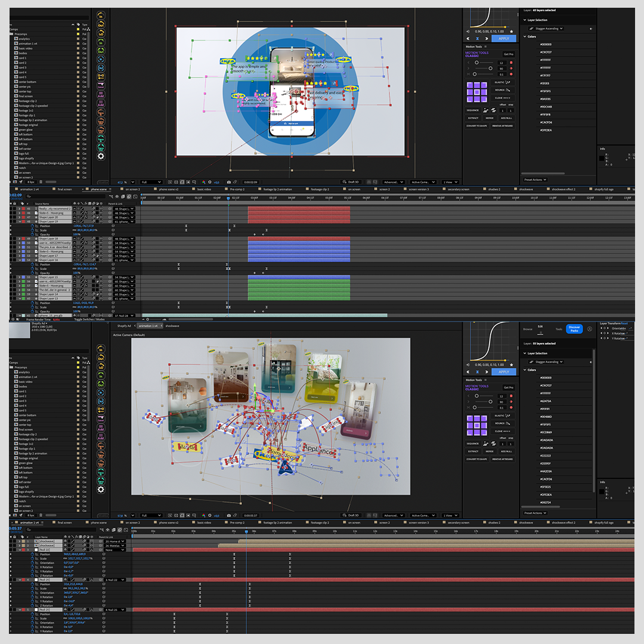Click the center anchor point square in the lower Motion Tools grid
The image size is (644, 644).
pyautogui.click(x=476, y=425)
